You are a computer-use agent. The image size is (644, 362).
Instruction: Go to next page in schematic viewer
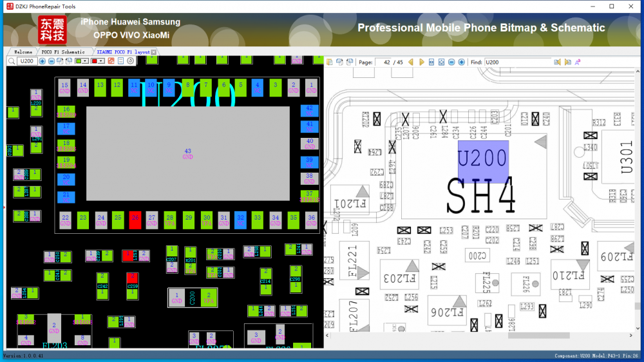coord(421,62)
